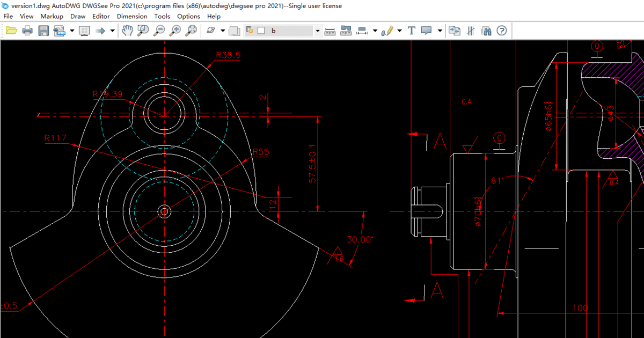Click the Save file button
Viewport: 644px width, 338px height.
43,31
